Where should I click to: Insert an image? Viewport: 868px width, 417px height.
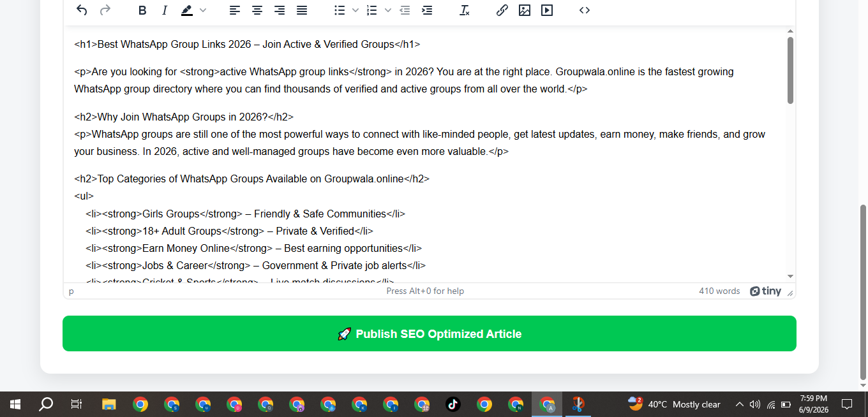pos(525,10)
